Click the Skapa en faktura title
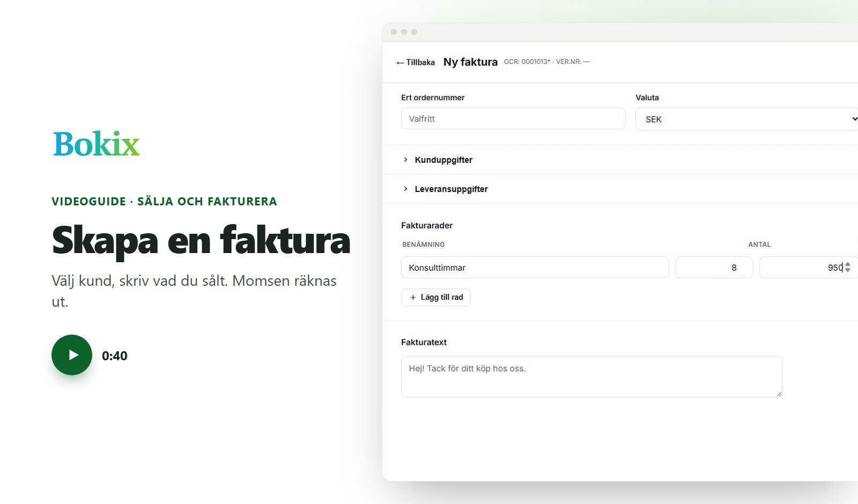The width and height of the screenshot is (858, 504). click(201, 241)
